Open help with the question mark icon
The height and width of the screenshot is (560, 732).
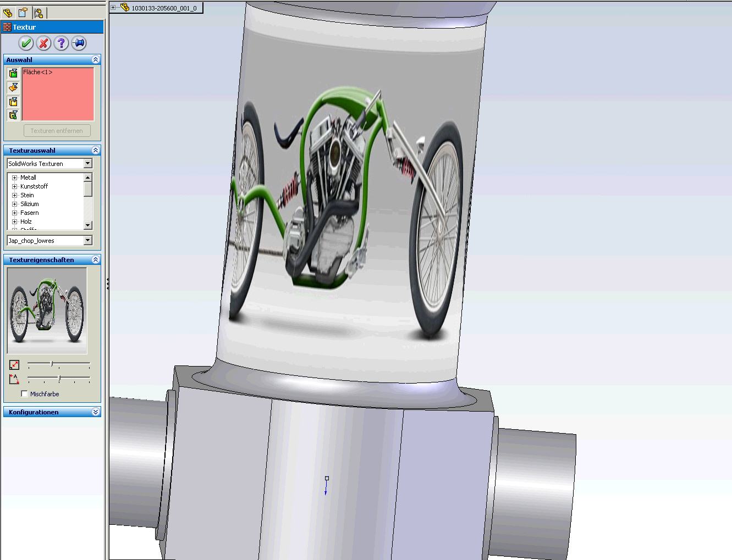pos(62,43)
